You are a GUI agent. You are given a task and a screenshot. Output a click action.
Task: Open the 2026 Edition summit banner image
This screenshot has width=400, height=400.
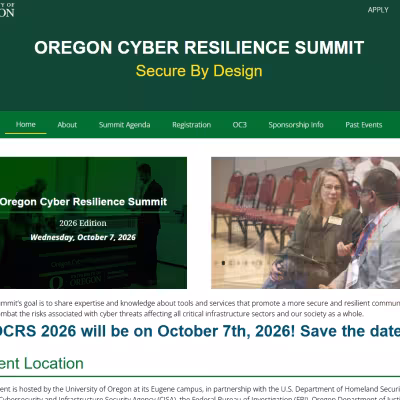point(93,223)
